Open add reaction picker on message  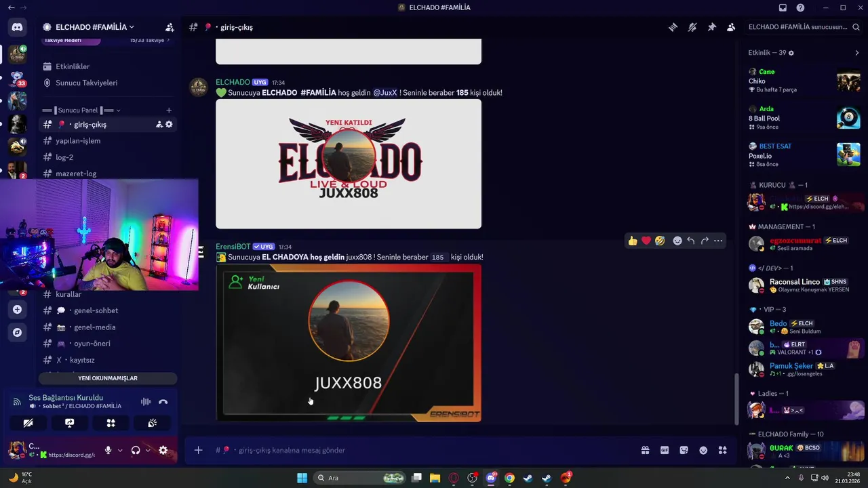[677, 241]
